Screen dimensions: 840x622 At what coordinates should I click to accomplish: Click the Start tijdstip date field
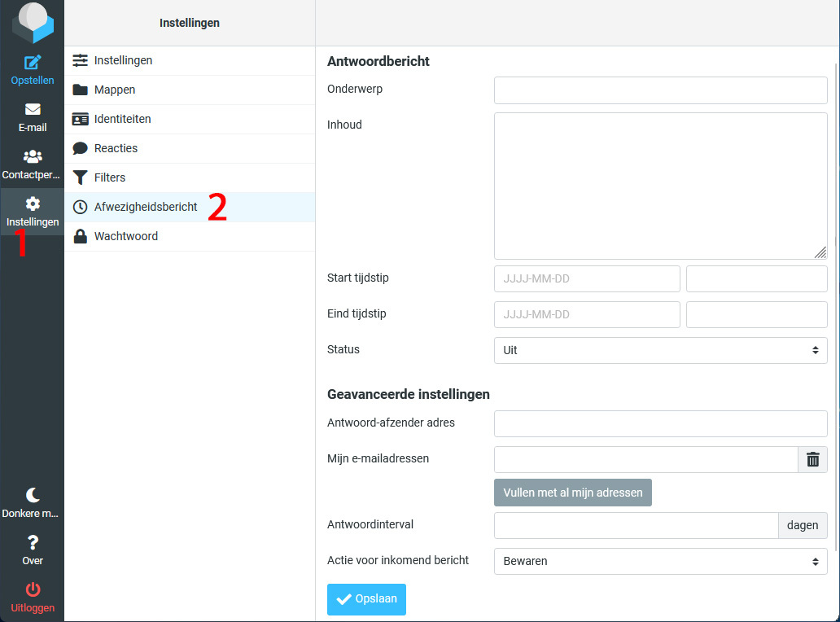pyautogui.click(x=586, y=278)
